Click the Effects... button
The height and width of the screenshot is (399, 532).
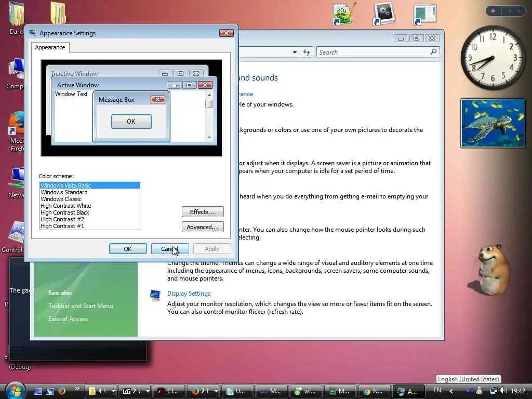(203, 212)
